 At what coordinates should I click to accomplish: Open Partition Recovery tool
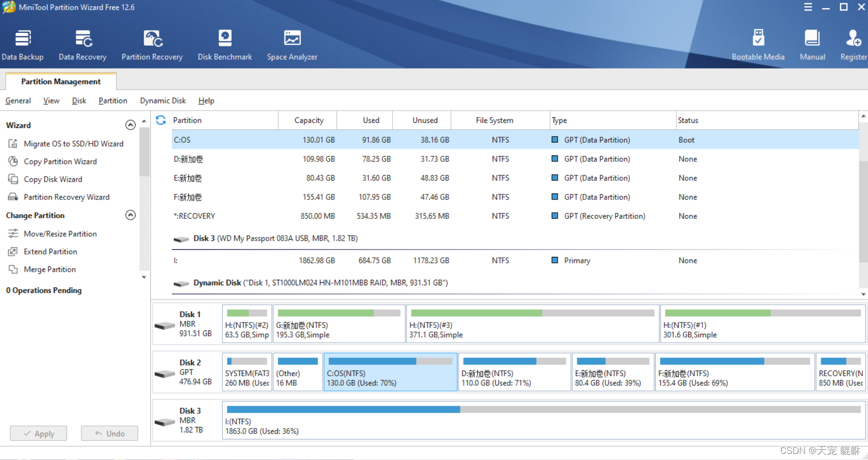click(x=152, y=45)
